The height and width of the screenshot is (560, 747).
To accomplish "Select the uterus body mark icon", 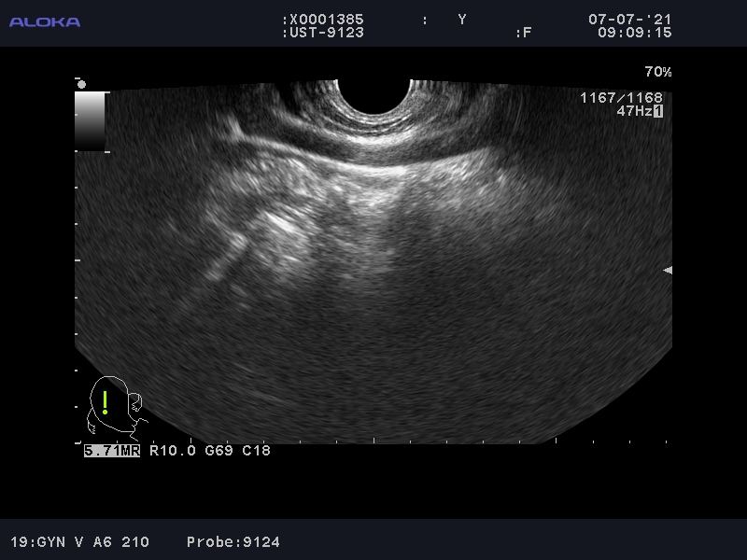I will point(115,409).
